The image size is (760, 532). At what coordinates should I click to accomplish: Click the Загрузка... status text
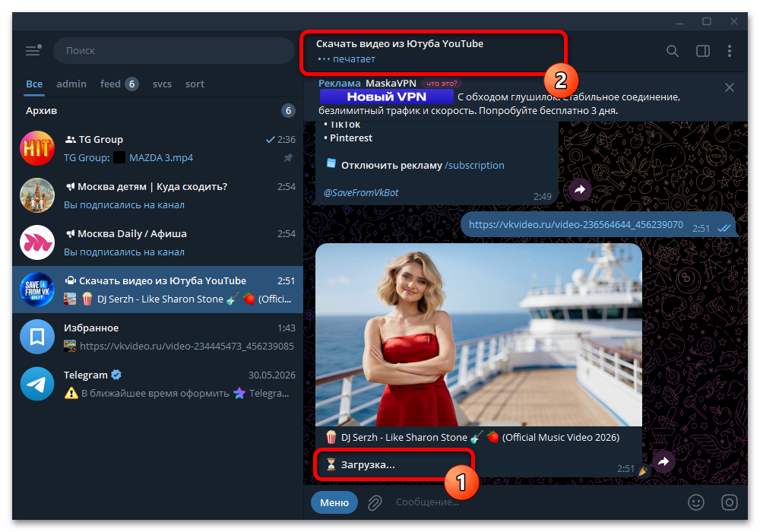pos(368,464)
